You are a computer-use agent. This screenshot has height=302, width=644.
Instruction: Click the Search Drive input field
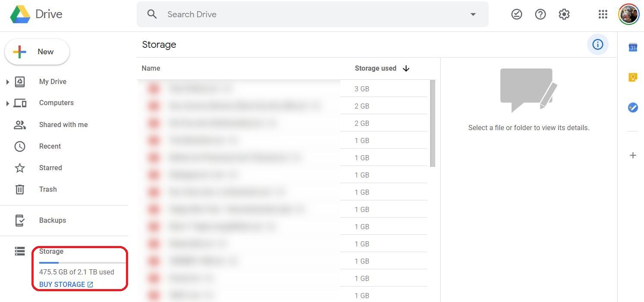tap(311, 14)
